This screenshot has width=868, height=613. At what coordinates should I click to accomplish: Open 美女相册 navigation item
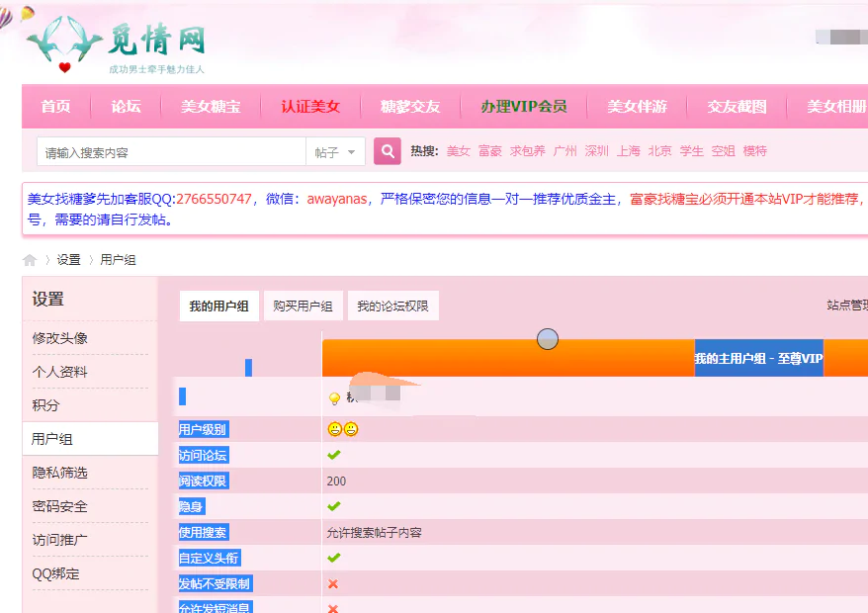(x=836, y=107)
